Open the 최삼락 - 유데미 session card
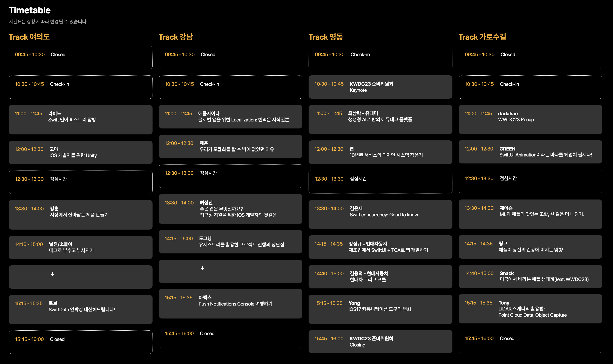The height and width of the screenshot is (364, 613). [380, 119]
